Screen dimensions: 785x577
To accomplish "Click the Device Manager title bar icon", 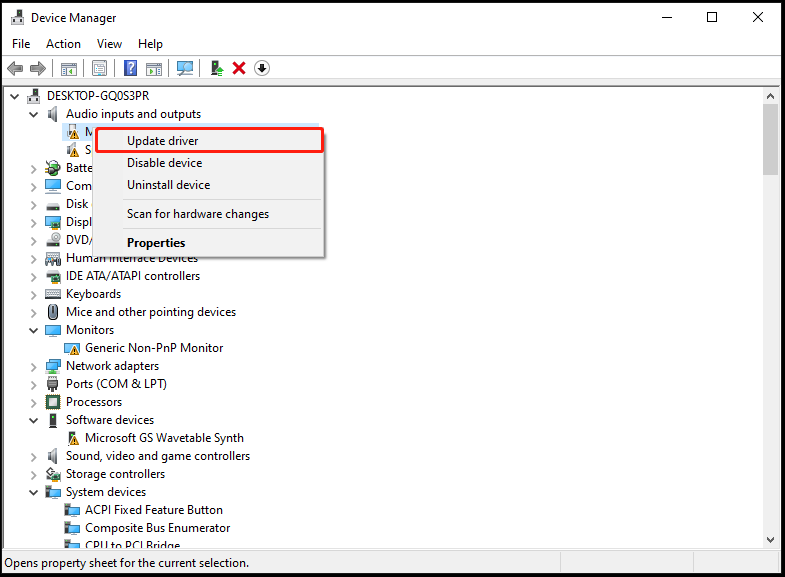I will coord(18,18).
